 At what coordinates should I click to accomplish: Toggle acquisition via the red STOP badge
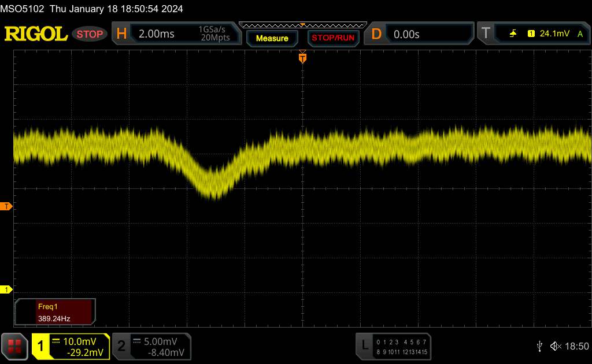(x=91, y=34)
